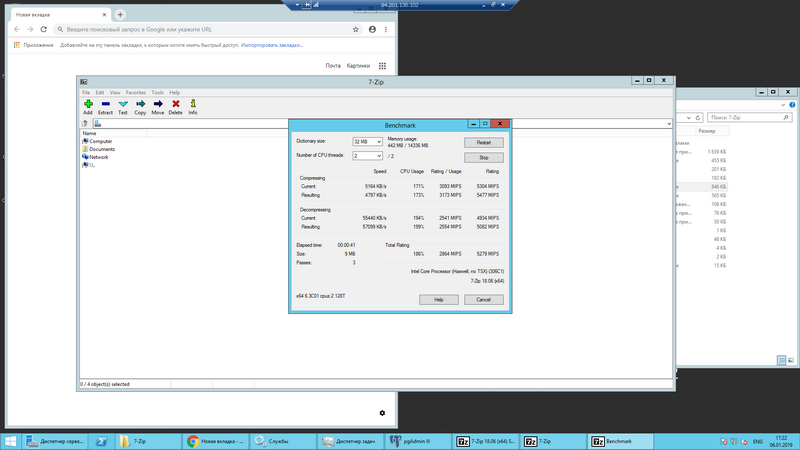Click the up-folder icon beside the address bar
Image resolution: width=800 pixels, height=450 pixels.
[85, 123]
